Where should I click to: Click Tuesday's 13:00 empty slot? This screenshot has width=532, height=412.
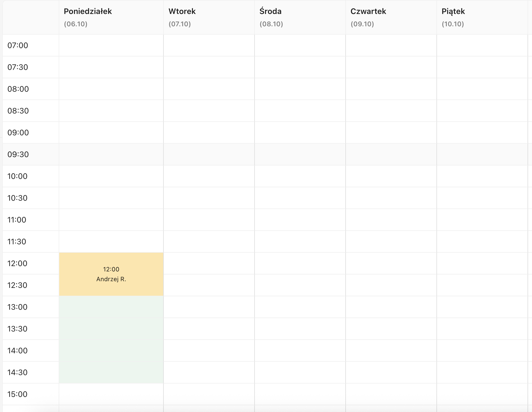209,307
